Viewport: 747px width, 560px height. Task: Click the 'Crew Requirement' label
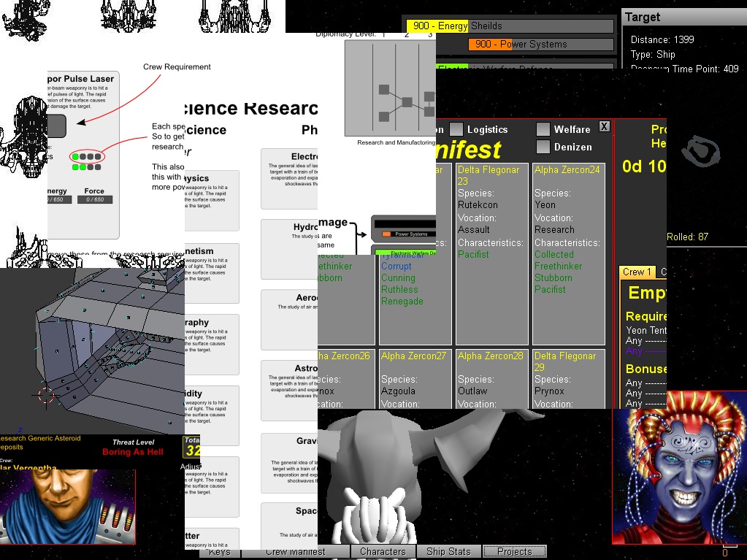coord(177,66)
